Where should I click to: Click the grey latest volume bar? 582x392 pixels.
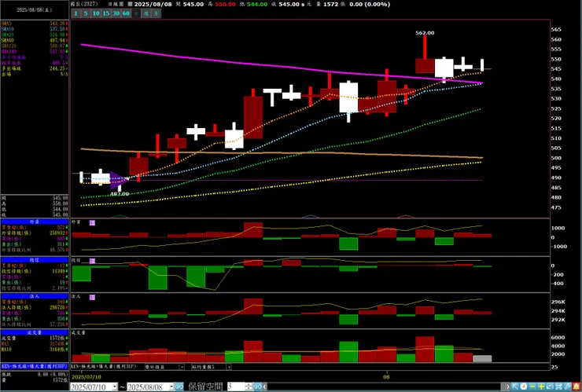(482, 359)
